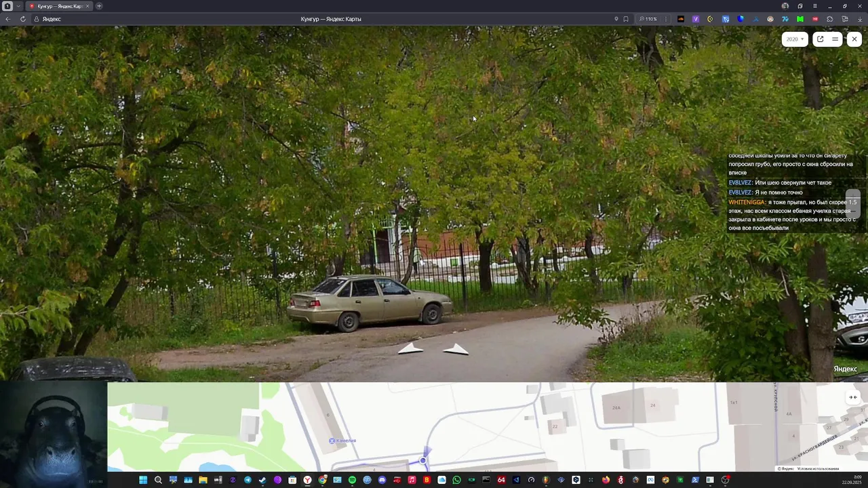Click the panorama share icon

pos(820,39)
